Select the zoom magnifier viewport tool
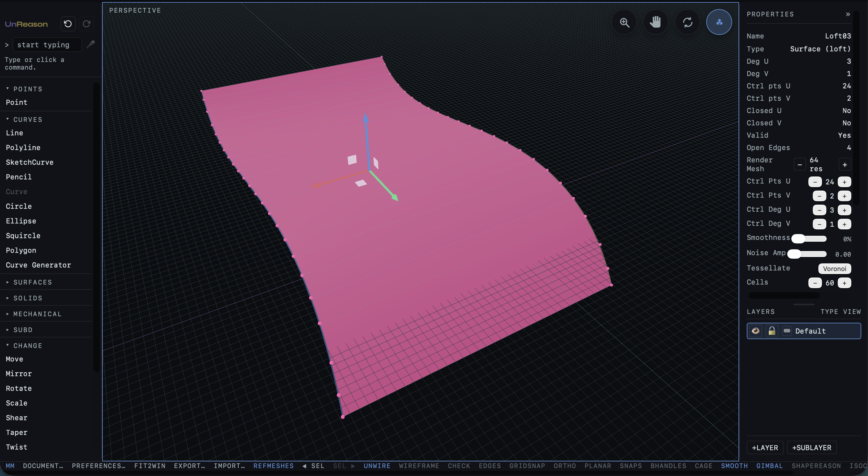The image size is (868, 476). 624,22
